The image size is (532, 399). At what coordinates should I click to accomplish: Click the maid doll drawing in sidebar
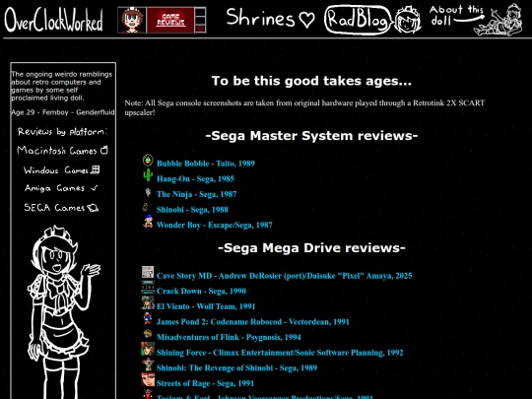63,311
